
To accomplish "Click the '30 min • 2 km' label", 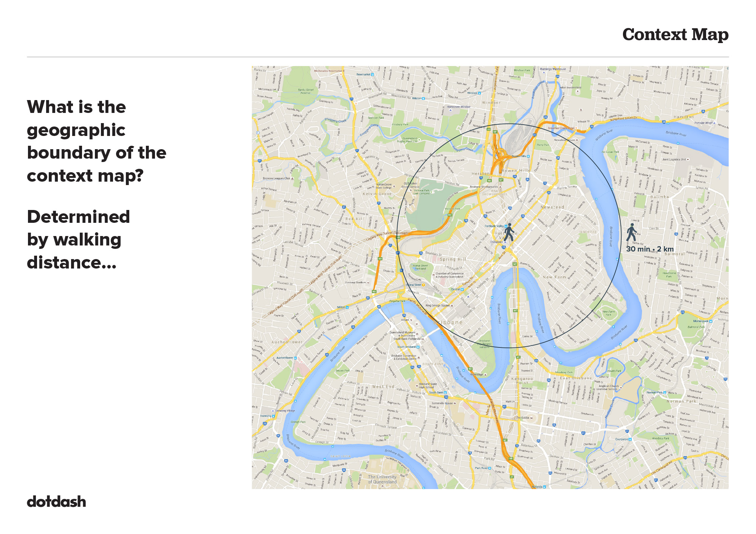I will pos(650,249).
